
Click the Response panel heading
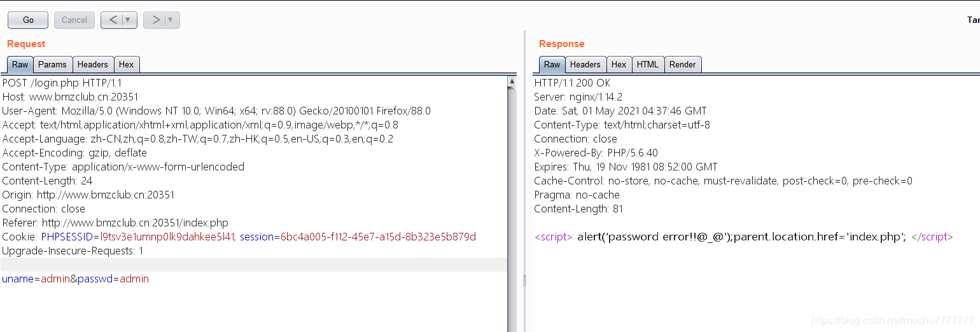coord(561,44)
